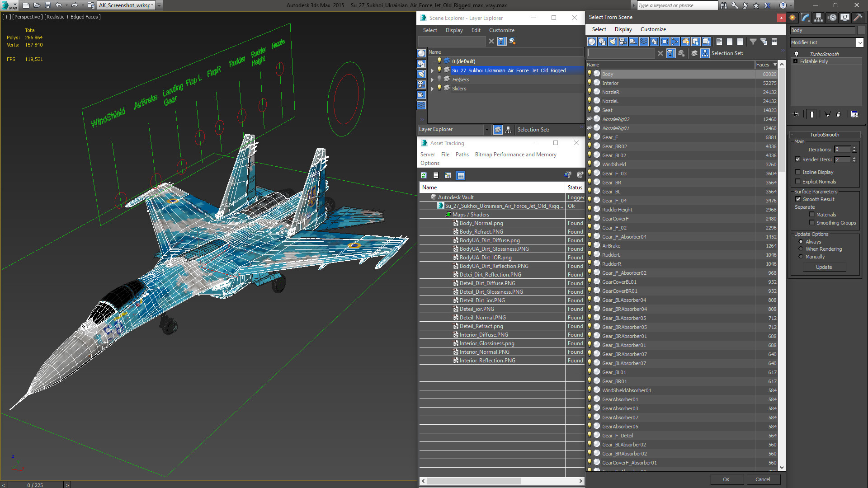Image resolution: width=868 pixels, height=488 pixels.
Task: Expand Editable Poly plus sign in stack
Action: pos(796,61)
